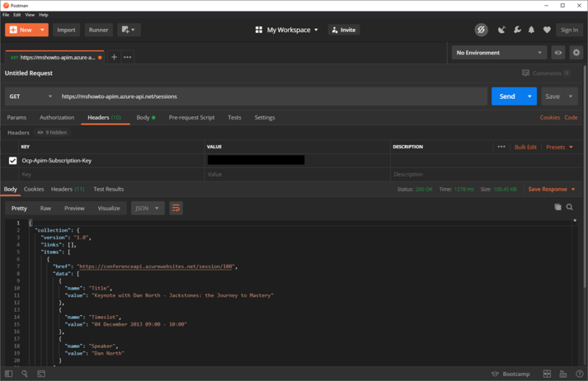Show the 9 hidden headers

coord(52,133)
